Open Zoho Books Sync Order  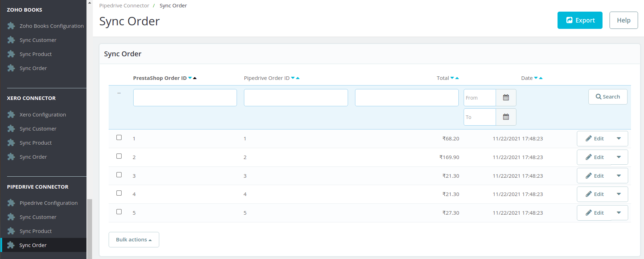33,68
